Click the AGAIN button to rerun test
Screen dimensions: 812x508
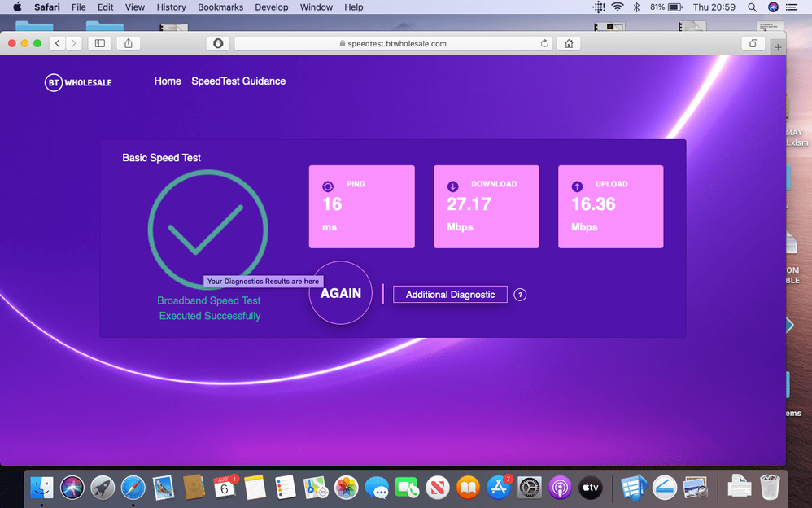pyautogui.click(x=341, y=293)
